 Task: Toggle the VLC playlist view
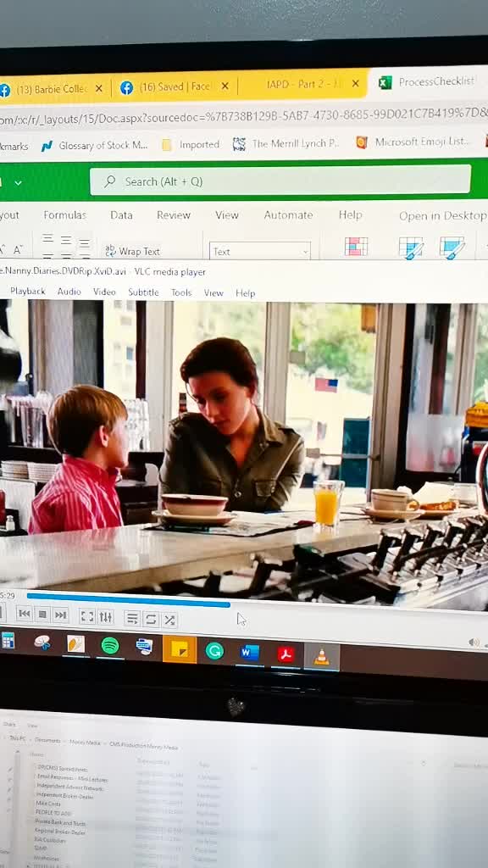point(131,618)
